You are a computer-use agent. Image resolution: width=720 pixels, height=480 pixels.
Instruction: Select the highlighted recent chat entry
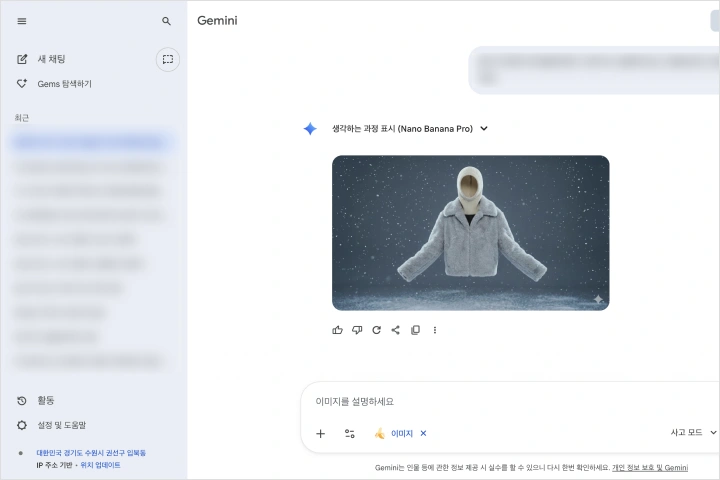[x=90, y=142]
